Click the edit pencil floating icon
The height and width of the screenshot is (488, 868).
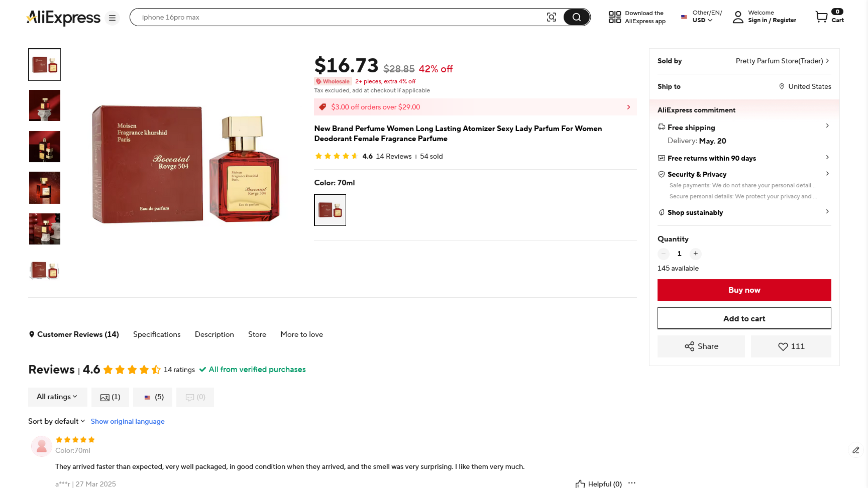click(856, 450)
